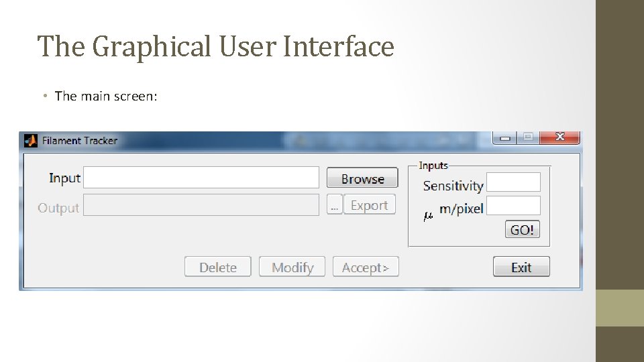Image resolution: width=644 pixels, height=362 pixels.
Task: Close the Filament Tracker window
Action: pyautogui.click(x=559, y=137)
